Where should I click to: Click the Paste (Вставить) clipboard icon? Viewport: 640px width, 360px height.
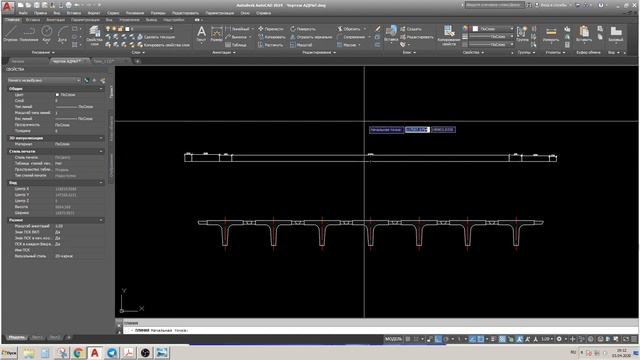tap(584, 33)
